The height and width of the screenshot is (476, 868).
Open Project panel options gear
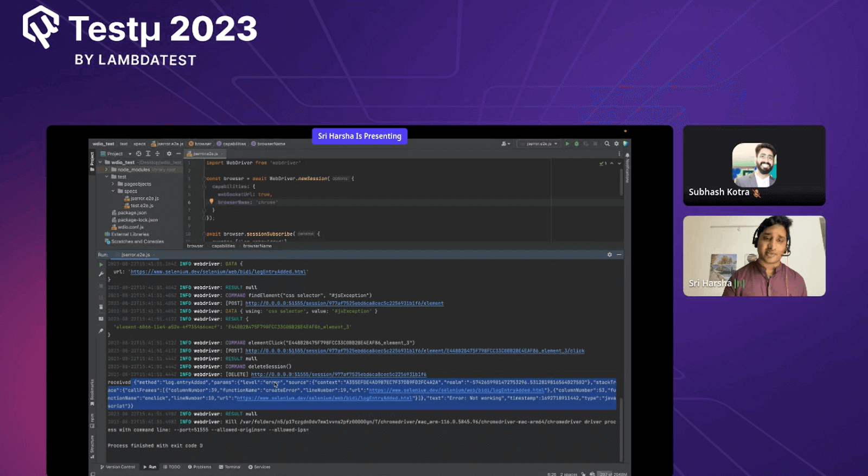(169, 154)
